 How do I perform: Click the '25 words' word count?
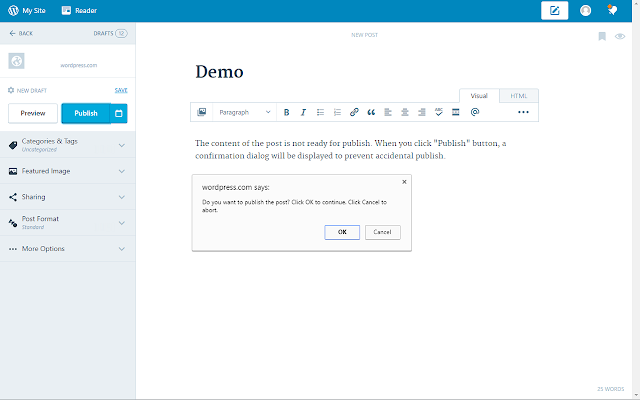click(x=611, y=389)
